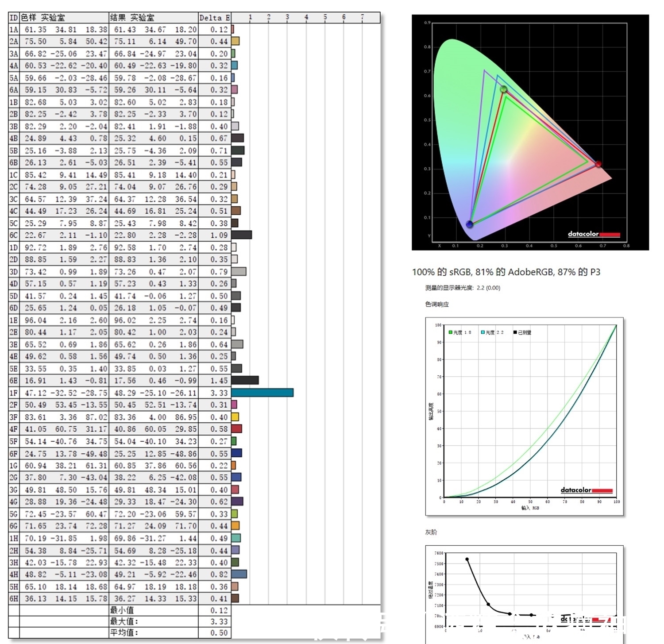Click Delta E value 0.82 in row 4H
The image size is (664, 644).
pyautogui.click(x=219, y=575)
